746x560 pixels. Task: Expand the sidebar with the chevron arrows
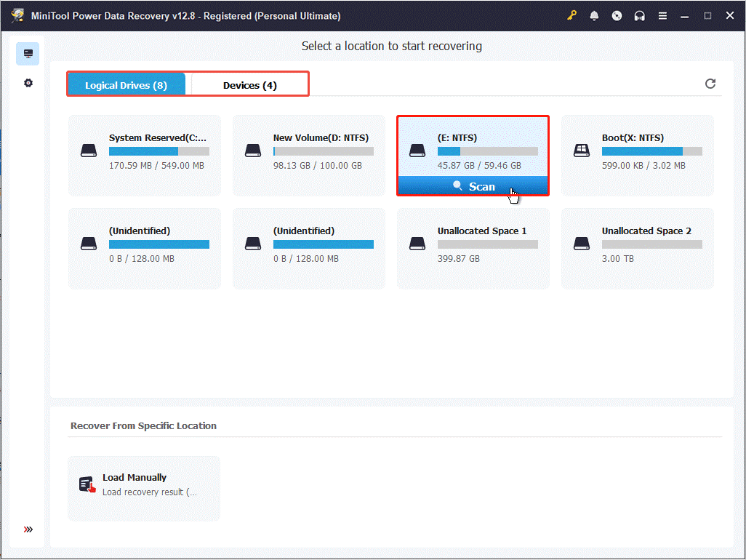point(28,529)
